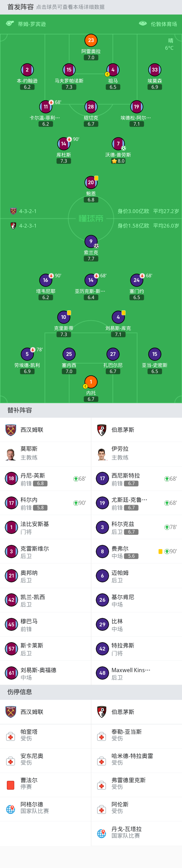Click captain 内托 number 1 badge

tap(91, 382)
